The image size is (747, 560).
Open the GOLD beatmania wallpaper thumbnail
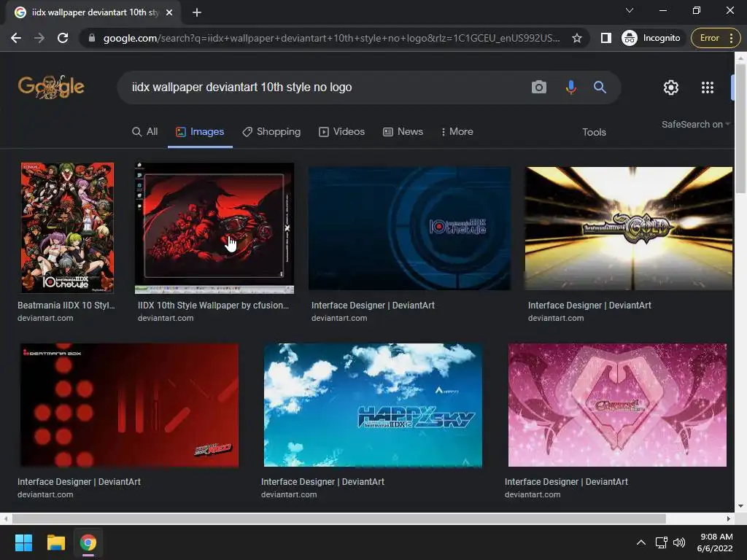[x=628, y=228]
